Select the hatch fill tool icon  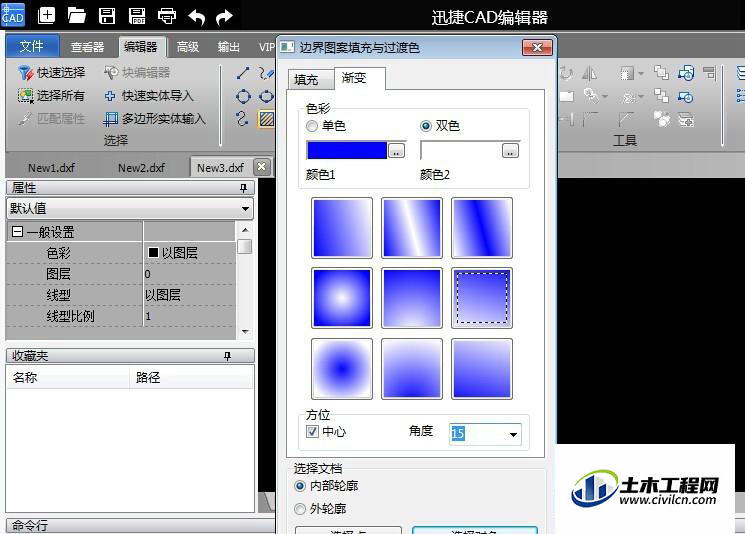[x=267, y=119]
